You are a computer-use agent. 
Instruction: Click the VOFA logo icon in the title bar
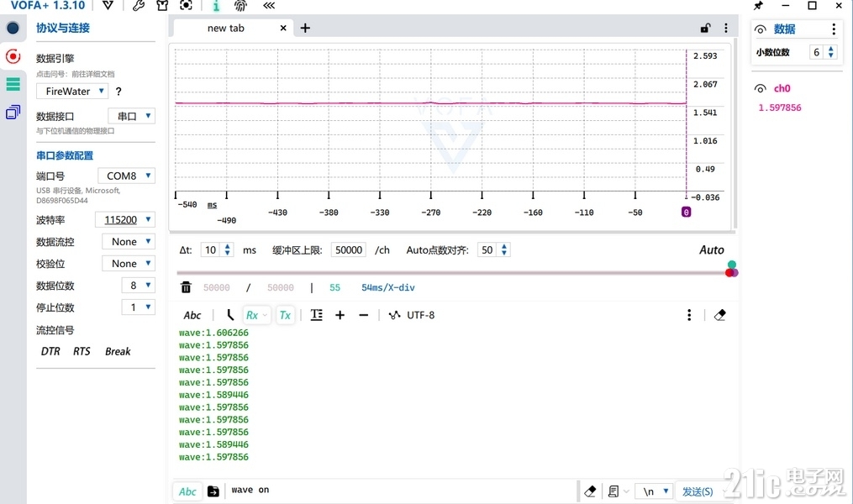click(108, 5)
